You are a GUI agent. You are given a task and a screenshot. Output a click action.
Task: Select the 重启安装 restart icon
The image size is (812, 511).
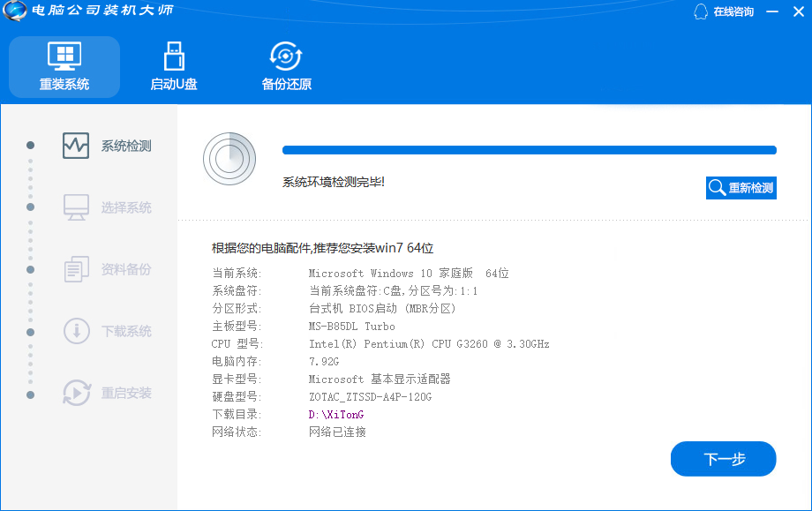77,393
